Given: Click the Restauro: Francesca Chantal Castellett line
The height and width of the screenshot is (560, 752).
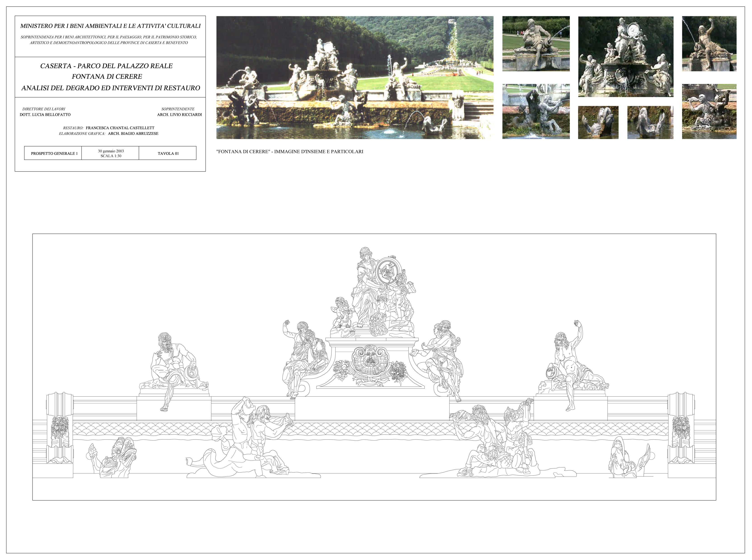Looking at the screenshot, I should pyautogui.click(x=109, y=128).
